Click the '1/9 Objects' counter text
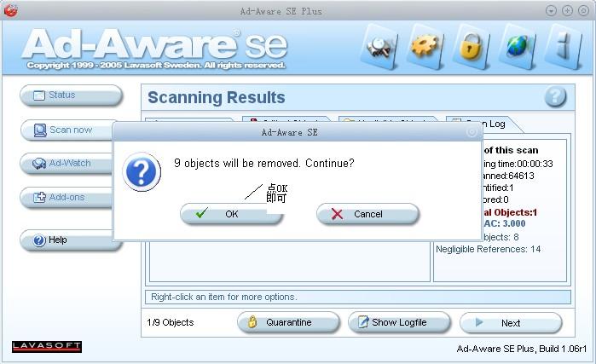 171,322
